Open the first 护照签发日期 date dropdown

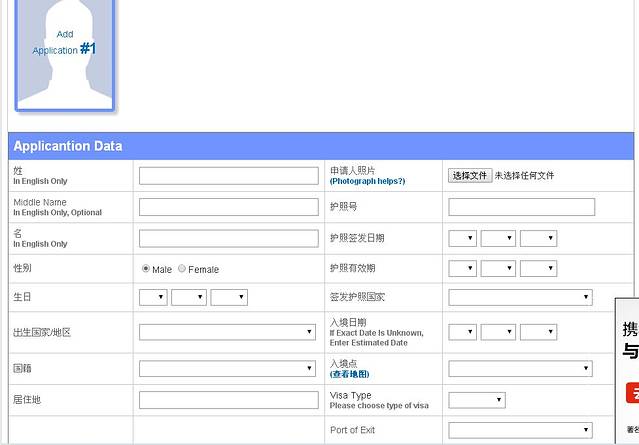pyautogui.click(x=462, y=238)
